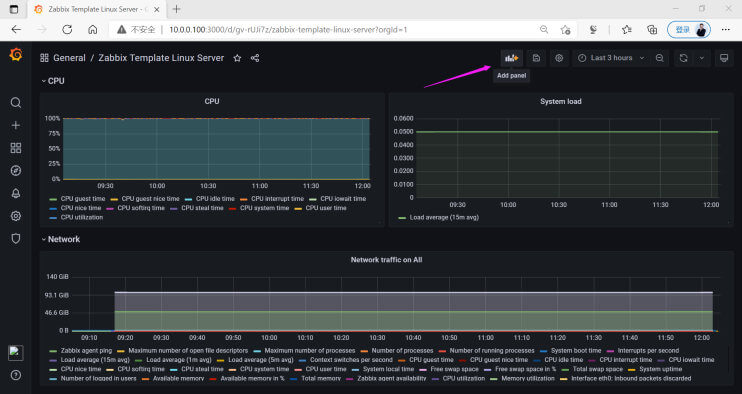Open the Explore compass sidebar icon
Image resolution: width=742 pixels, height=394 pixels.
[x=16, y=171]
